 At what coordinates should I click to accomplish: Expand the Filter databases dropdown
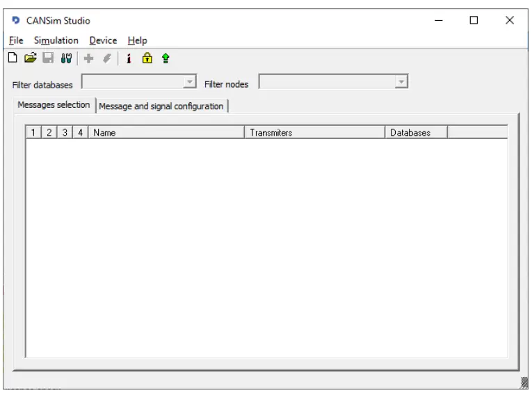click(190, 81)
